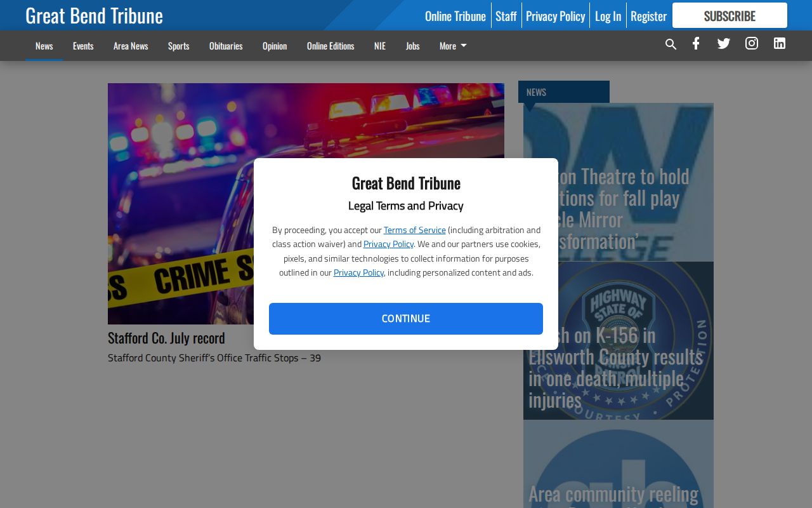Open Privacy Policy in the header
The height and width of the screenshot is (508, 812).
(x=556, y=16)
